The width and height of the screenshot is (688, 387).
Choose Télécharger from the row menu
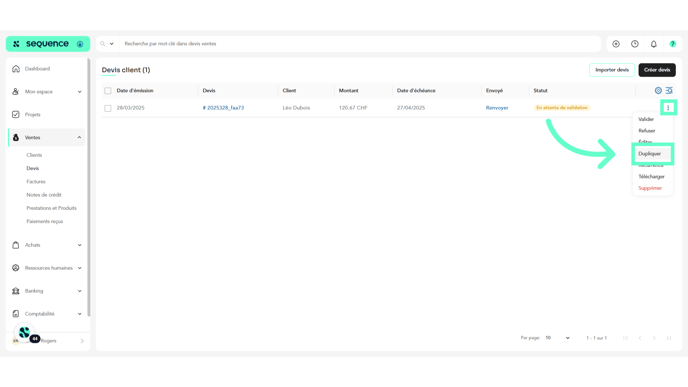pos(651,176)
